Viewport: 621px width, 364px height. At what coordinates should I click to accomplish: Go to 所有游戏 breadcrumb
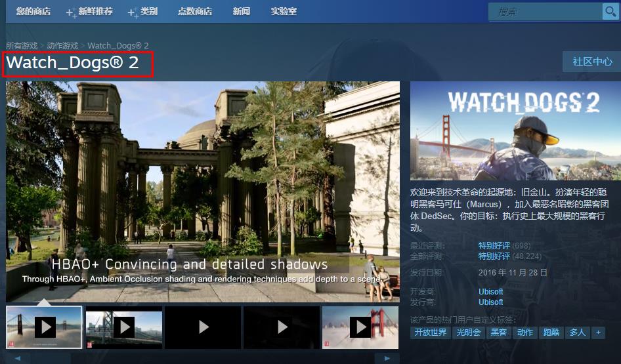pyautogui.click(x=22, y=45)
